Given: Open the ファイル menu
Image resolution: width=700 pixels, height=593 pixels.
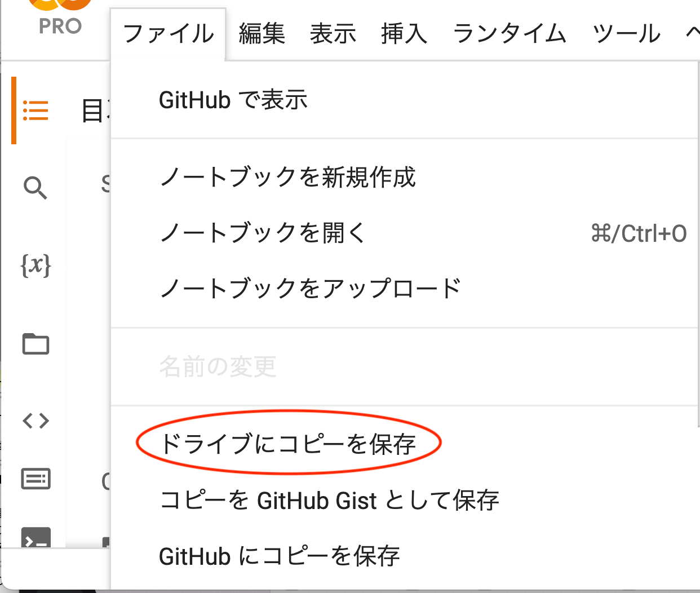Looking at the screenshot, I should pyautogui.click(x=169, y=34).
